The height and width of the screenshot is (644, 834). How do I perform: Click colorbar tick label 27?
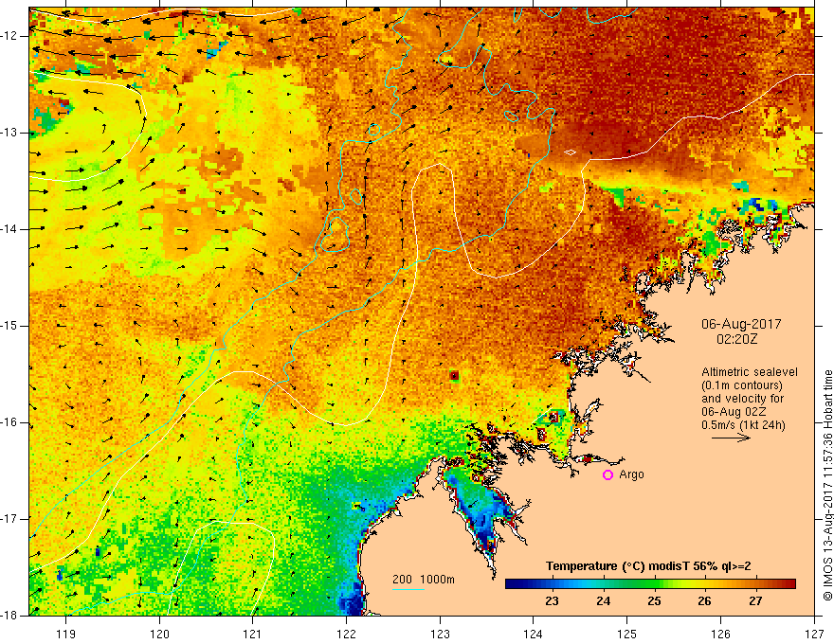[x=756, y=601]
